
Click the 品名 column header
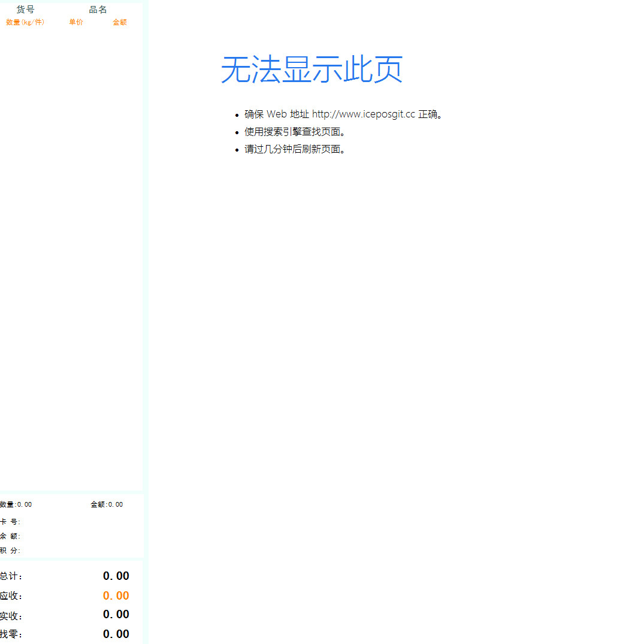point(98,10)
